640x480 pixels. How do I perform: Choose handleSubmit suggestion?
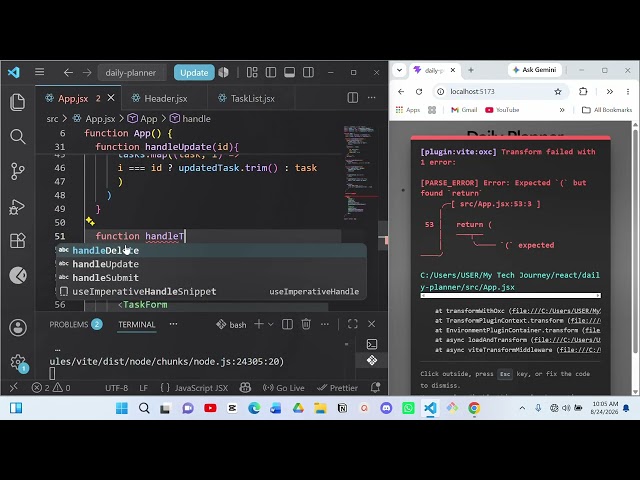(x=211, y=278)
